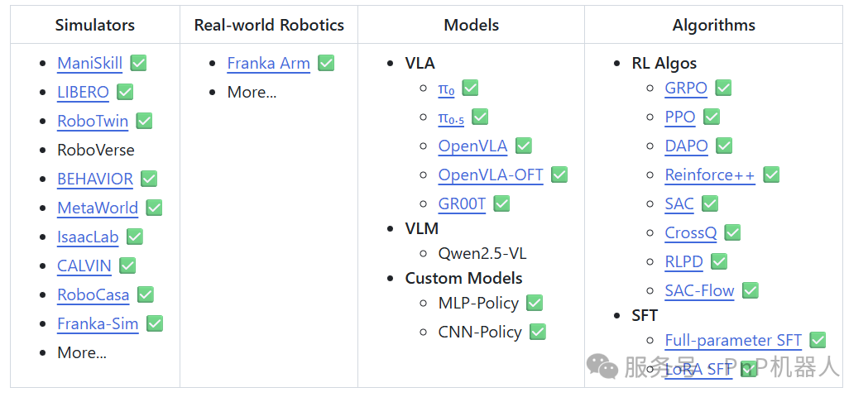This screenshot has height=402, width=868.
Task: Click the checkmark icon after Reinforce++
Action: tap(771, 175)
